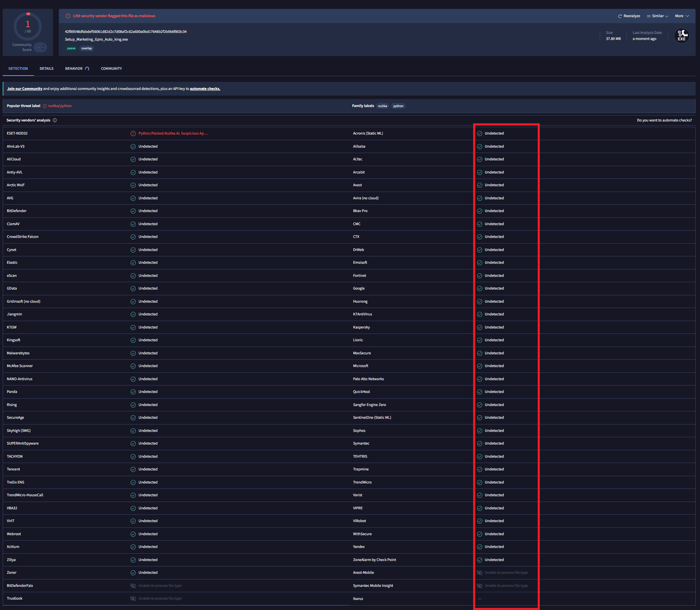Click the check icon in Acronis (Static ML) row
The height and width of the screenshot is (610, 700).
(x=479, y=133)
